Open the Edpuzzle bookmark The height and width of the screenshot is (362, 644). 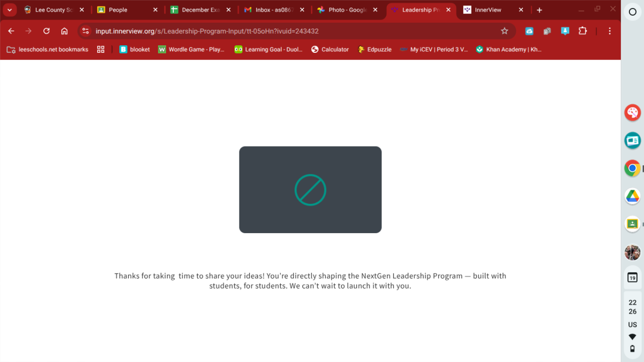coord(374,49)
